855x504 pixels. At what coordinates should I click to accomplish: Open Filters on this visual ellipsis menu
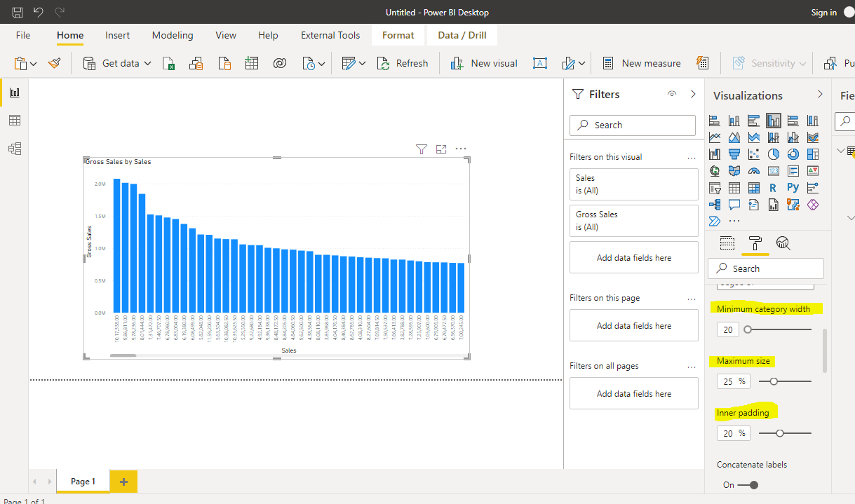(x=692, y=157)
